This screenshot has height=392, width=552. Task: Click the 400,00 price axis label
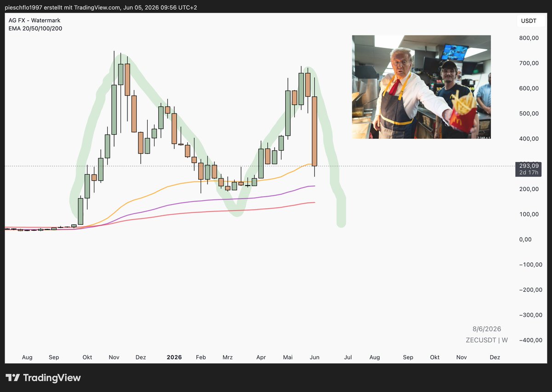click(529, 139)
